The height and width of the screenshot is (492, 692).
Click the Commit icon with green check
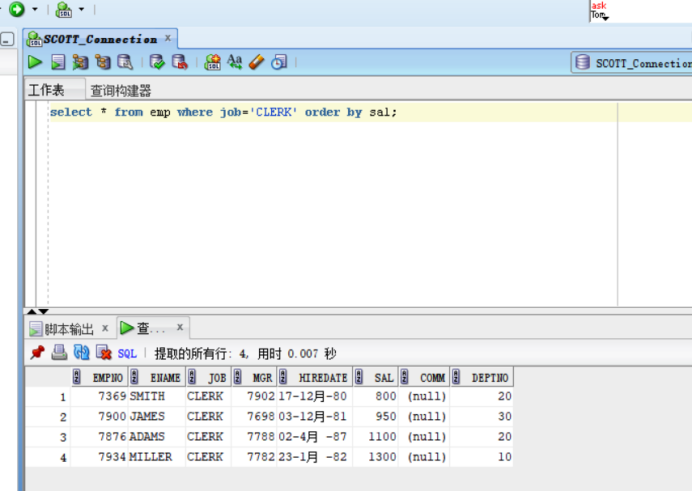[157, 62]
